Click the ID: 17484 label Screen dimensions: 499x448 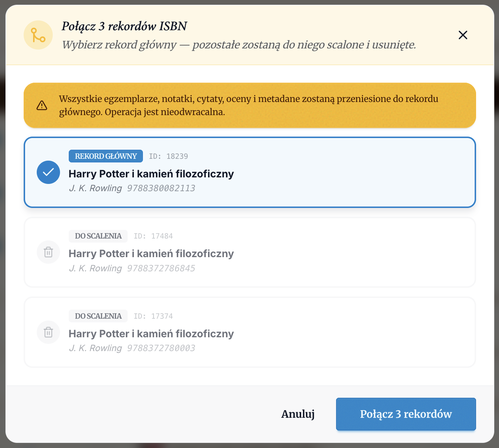(153, 236)
